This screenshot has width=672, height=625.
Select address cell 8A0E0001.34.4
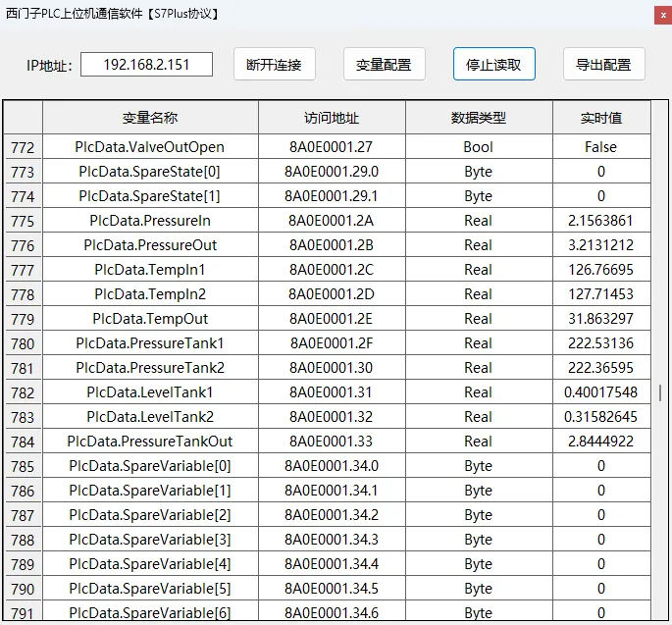pyautogui.click(x=332, y=564)
